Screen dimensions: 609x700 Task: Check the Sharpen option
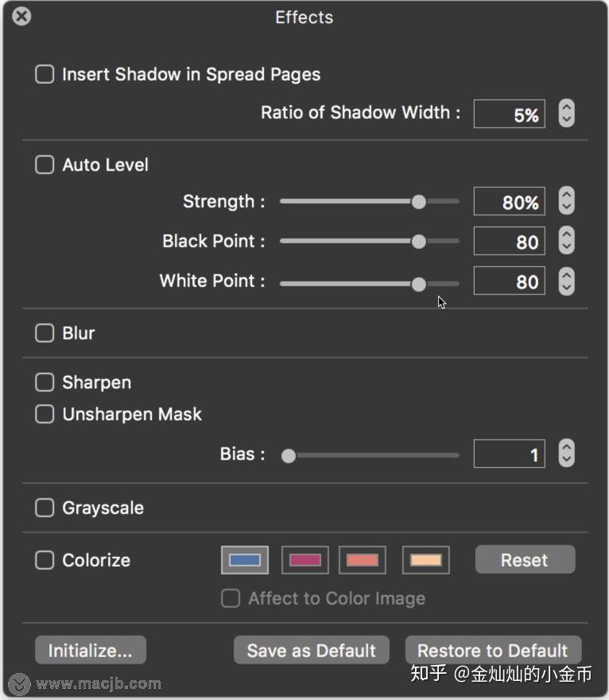pos(45,383)
